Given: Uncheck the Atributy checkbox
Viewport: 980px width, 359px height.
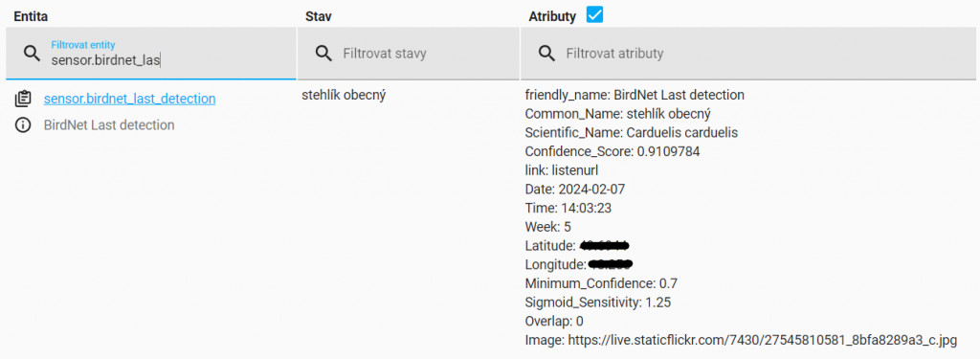Looking at the screenshot, I should tap(595, 15).
